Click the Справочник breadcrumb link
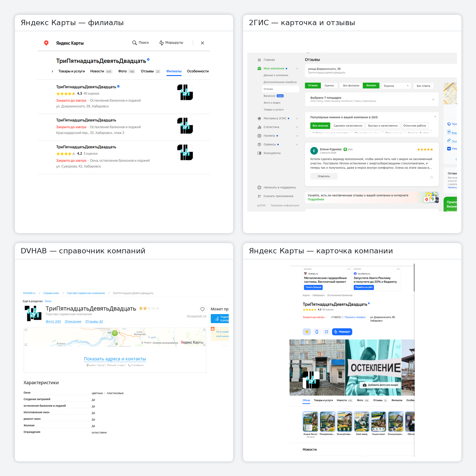 point(51,293)
